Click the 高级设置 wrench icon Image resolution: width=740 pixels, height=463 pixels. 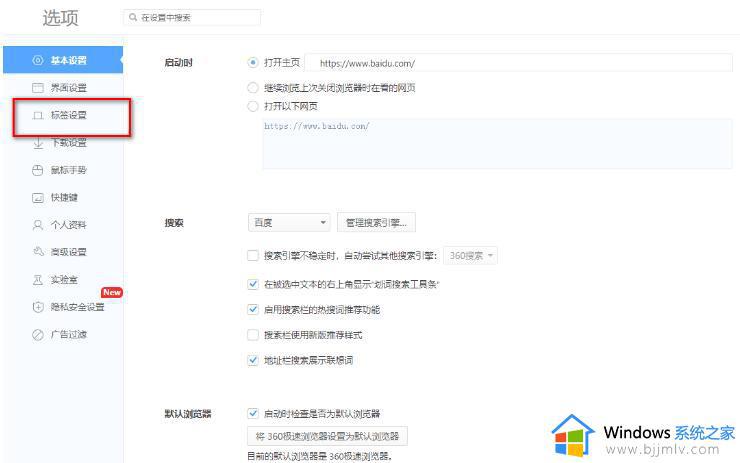[x=38, y=252]
